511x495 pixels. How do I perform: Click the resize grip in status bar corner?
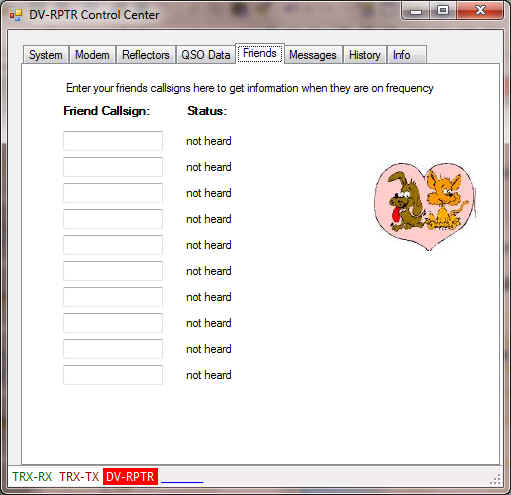coord(496,479)
